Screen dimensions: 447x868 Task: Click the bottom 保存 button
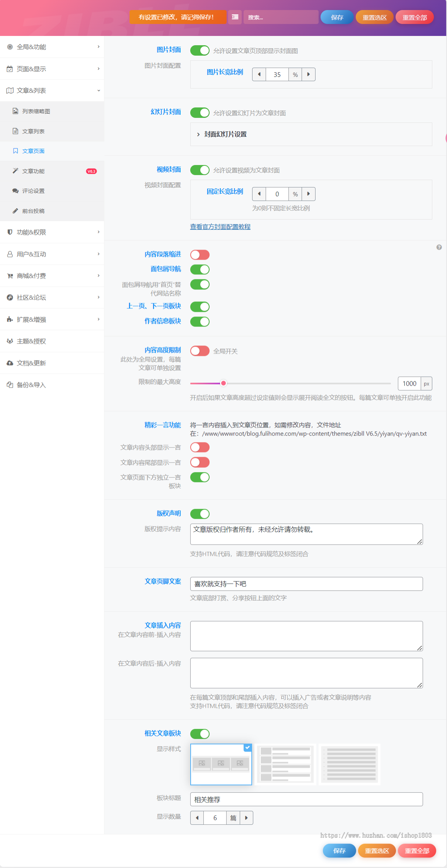click(x=340, y=851)
